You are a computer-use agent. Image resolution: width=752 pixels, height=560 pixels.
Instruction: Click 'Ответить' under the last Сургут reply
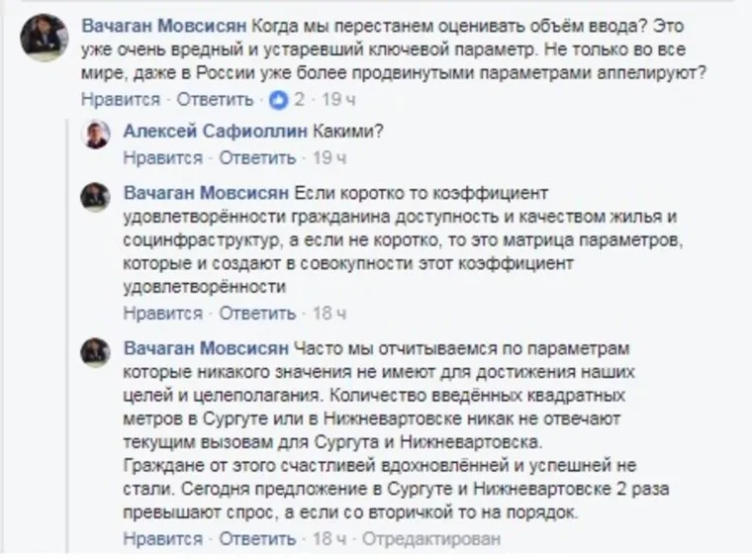pos(257,539)
